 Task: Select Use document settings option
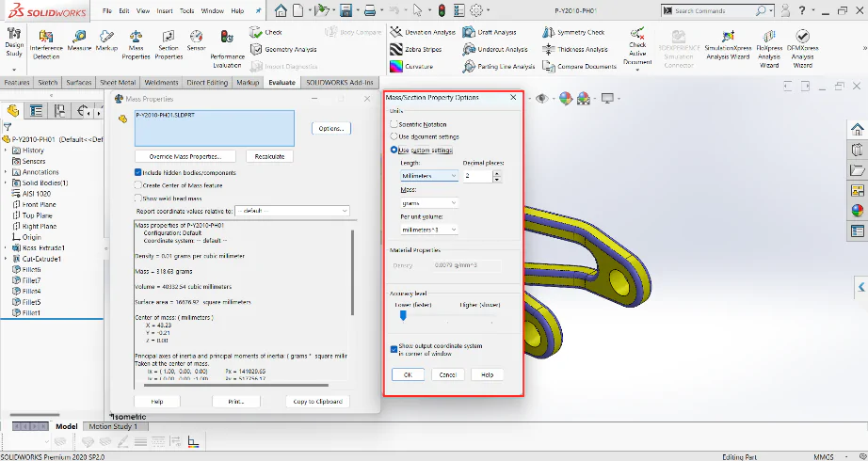coord(394,136)
